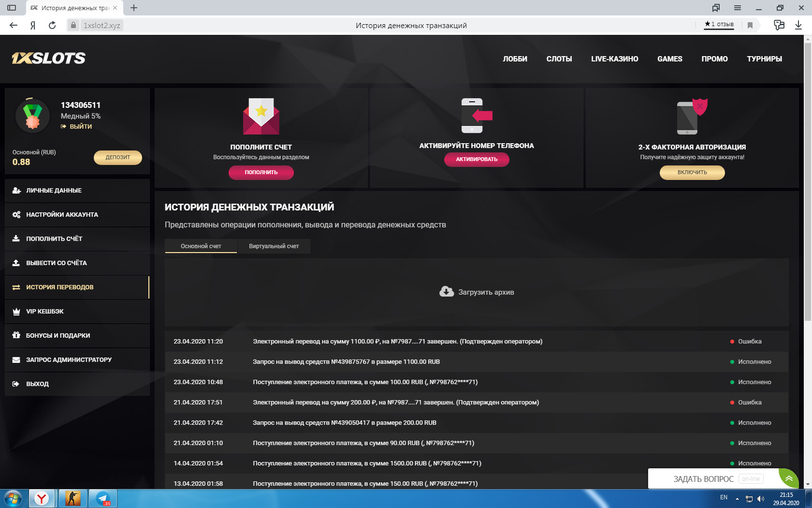Open Telegram from the taskbar

point(102,498)
